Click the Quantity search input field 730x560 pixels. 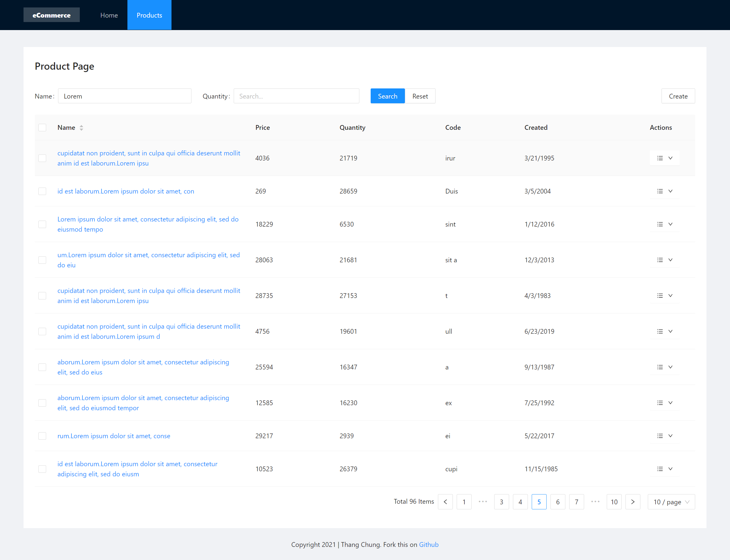(296, 96)
